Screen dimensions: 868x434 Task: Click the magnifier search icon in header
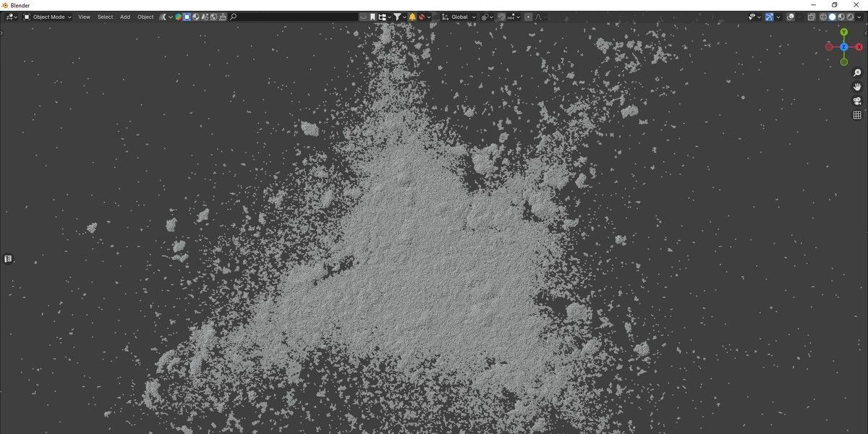pos(233,17)
